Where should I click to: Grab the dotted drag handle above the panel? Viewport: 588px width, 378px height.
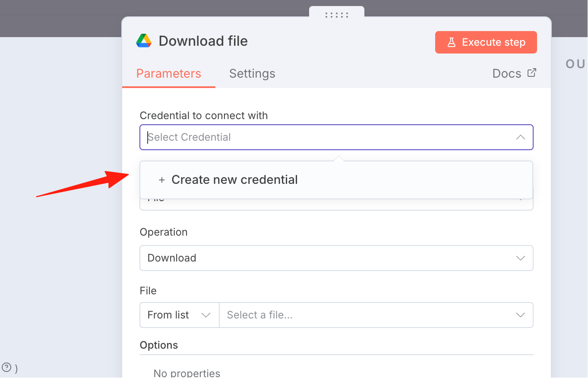337,15
